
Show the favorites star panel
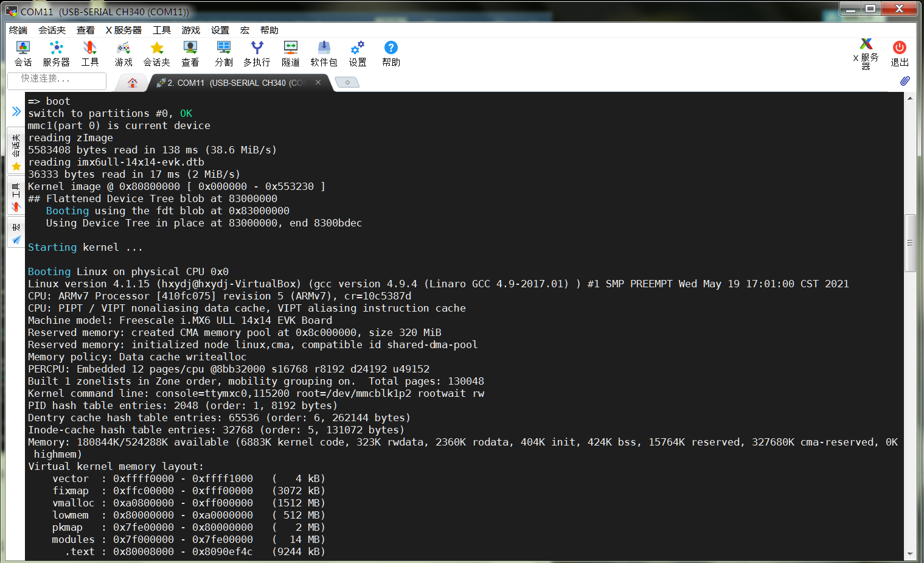pyautogui.click(x=15, y=166)
